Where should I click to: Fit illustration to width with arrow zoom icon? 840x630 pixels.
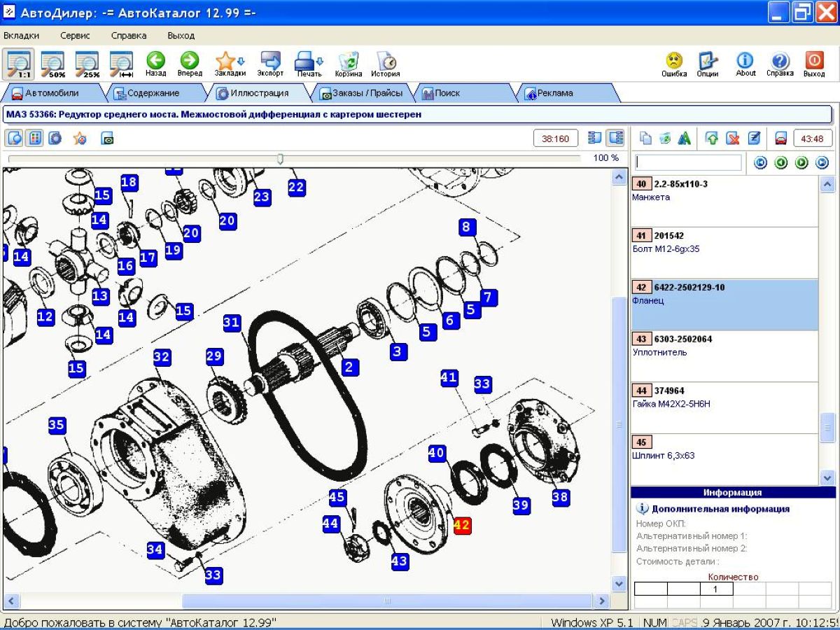(x=122, y=64)
